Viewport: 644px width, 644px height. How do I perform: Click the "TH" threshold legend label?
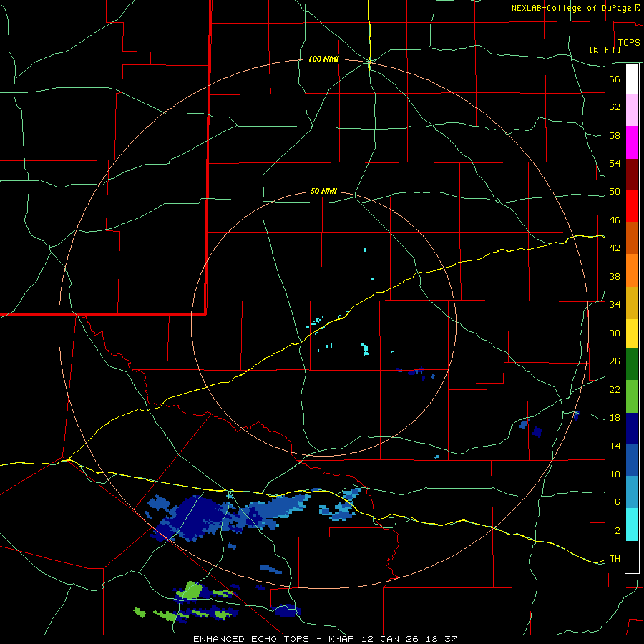coord(615,559)
